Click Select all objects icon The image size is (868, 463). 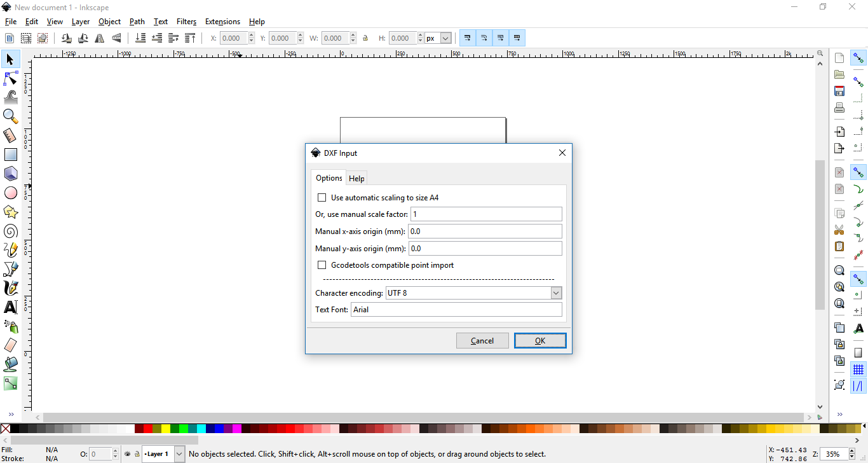pos(9,38)
